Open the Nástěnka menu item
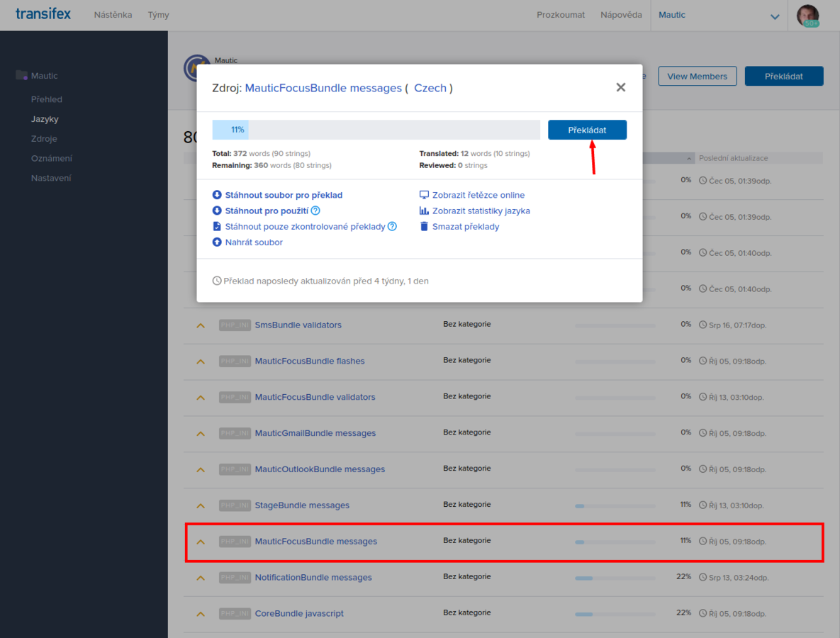Image resolution: width=840 pixels, height=638 pixels. tap(113, 15)
